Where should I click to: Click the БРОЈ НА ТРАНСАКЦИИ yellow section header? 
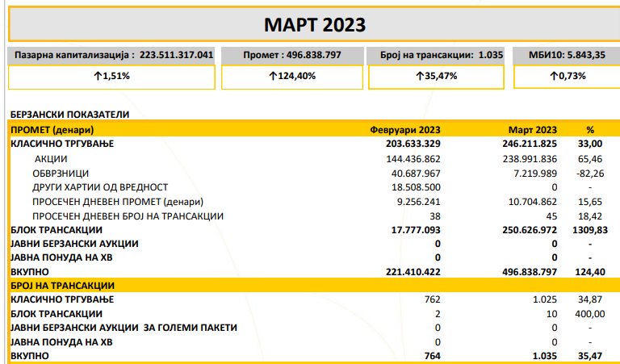coord(62,286)
